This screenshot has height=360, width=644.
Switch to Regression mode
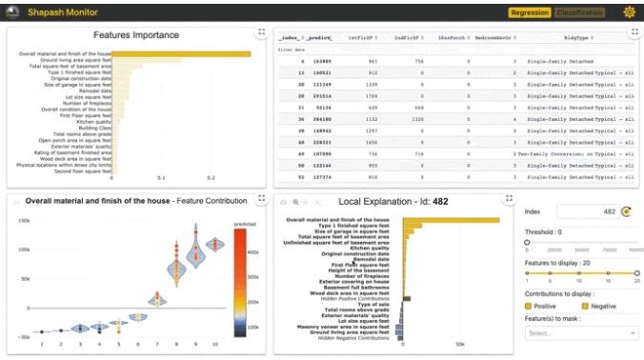530,12
